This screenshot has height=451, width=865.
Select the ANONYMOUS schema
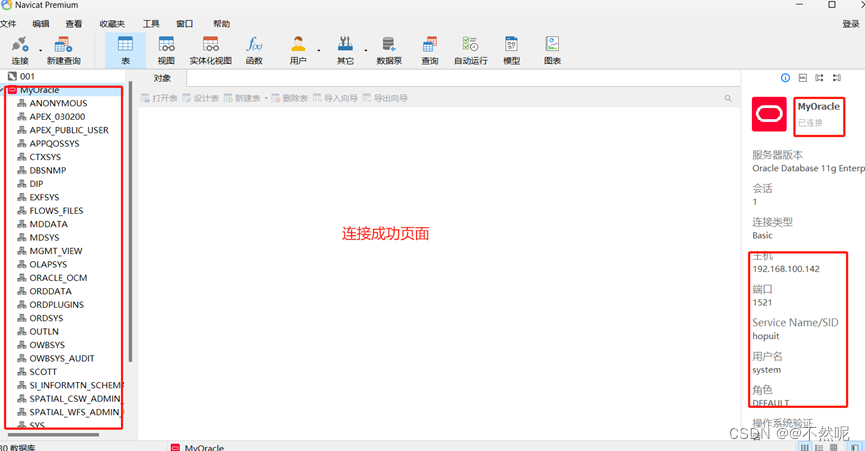58,103
